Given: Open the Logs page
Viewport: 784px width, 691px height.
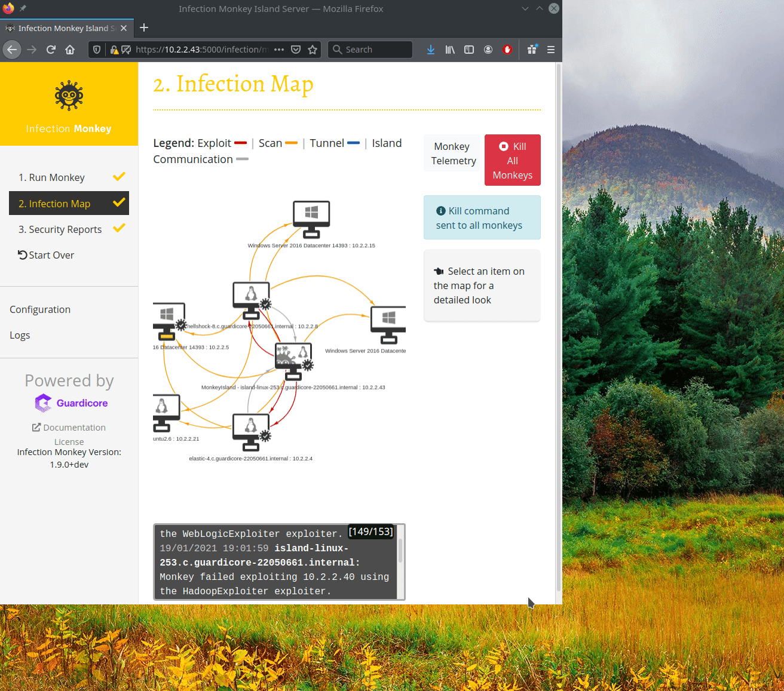Looking at the screenshot, I should pyautogui.click(x=20, y=335).
